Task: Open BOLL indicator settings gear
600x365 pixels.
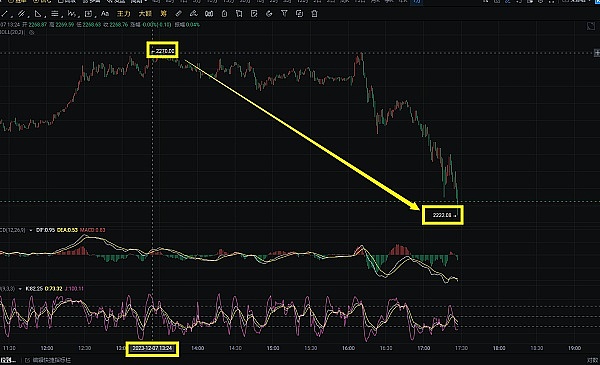Action: [x=32, y=33]
